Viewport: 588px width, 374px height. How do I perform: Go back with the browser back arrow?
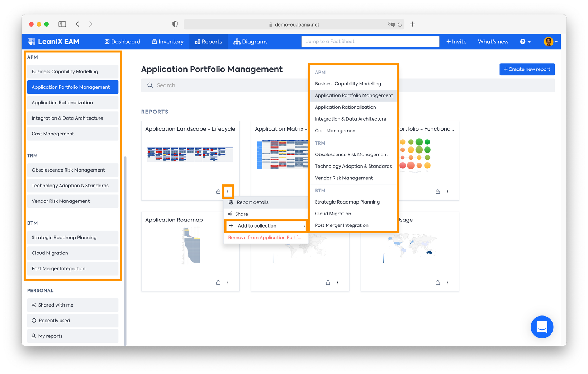point(77,24)
